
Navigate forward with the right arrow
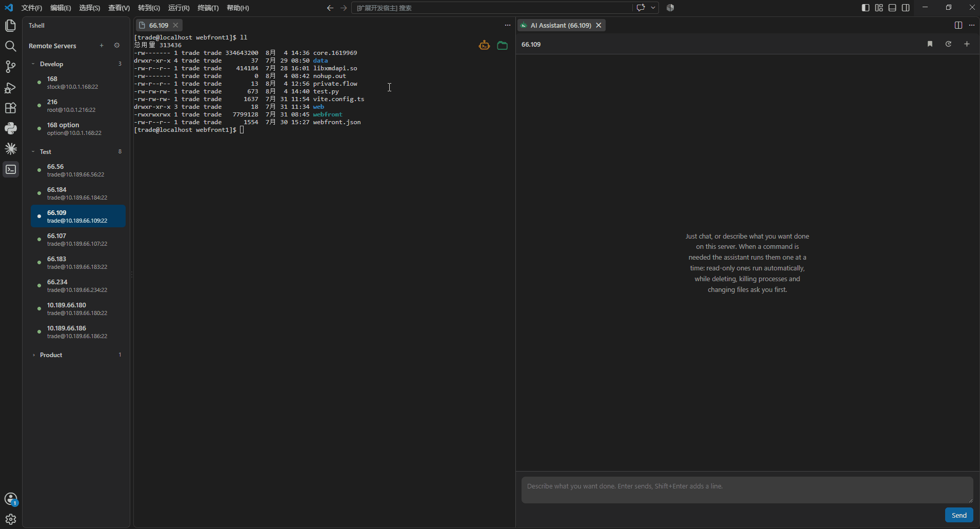(x=344, y=8)
